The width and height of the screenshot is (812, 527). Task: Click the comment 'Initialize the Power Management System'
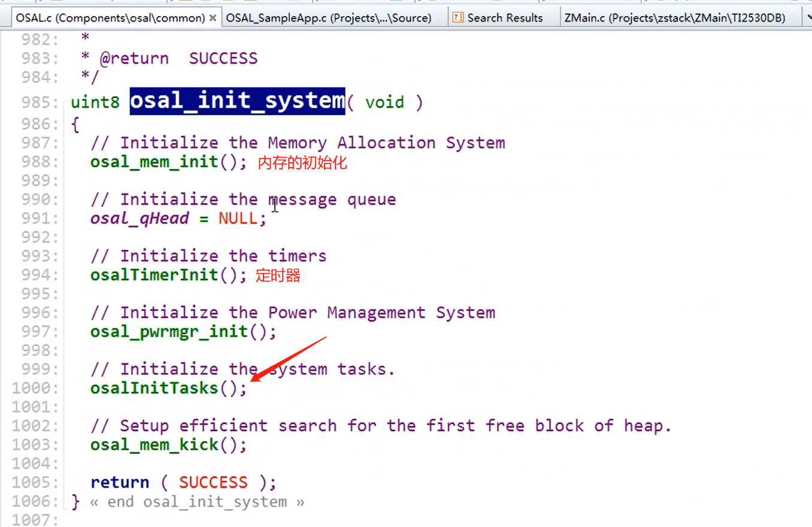[293, 313]
